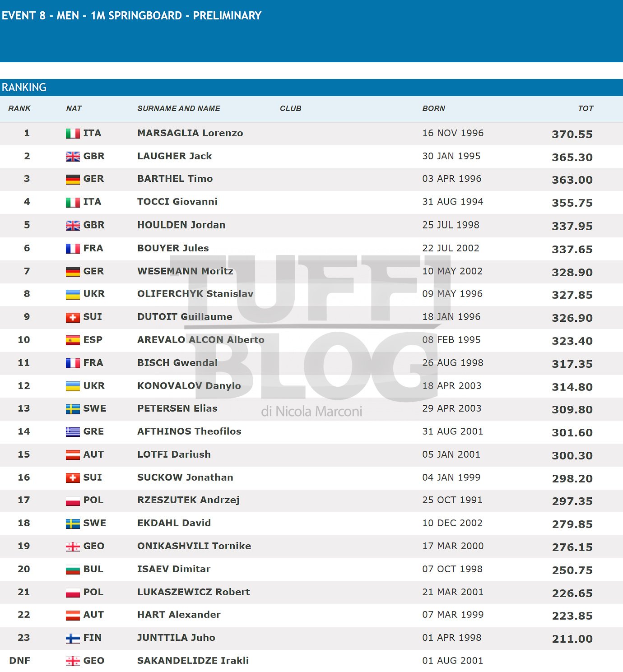Click the total score 363.00
The image size is (623, 672).
click(572, 180)
